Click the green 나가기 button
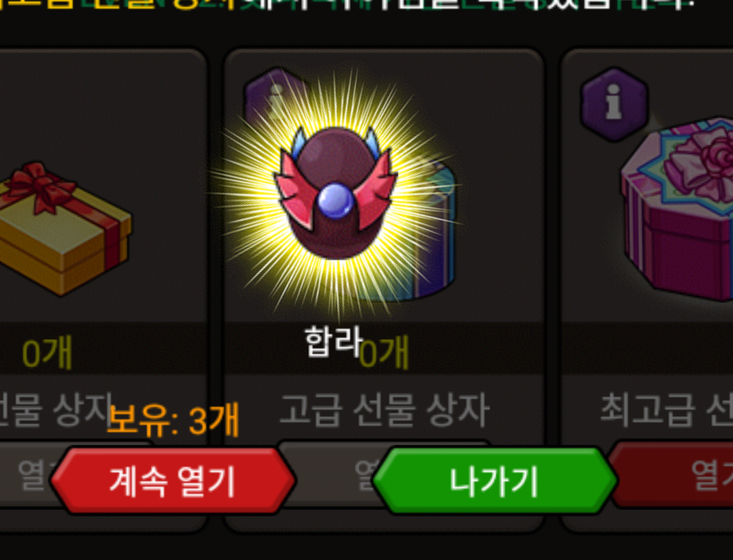Image resolution: width=733 pixels, height=560 pixels. point(494,481)
